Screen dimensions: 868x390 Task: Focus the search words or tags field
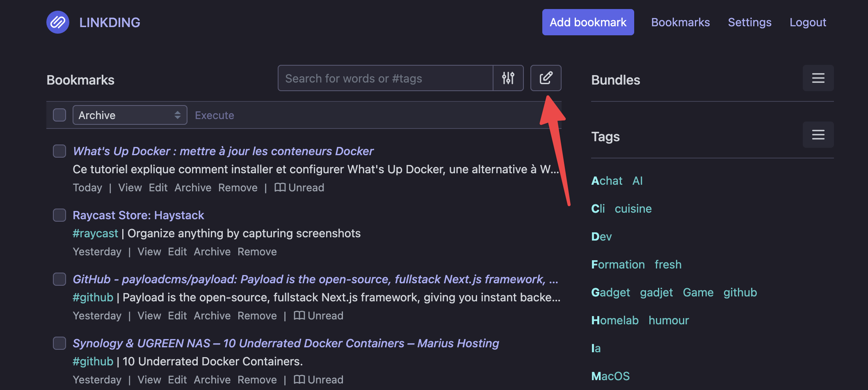(385, 78)
